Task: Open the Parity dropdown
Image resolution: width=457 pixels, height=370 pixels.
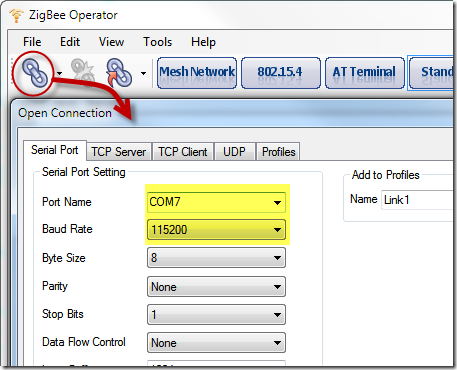Action: click(216, 287)
